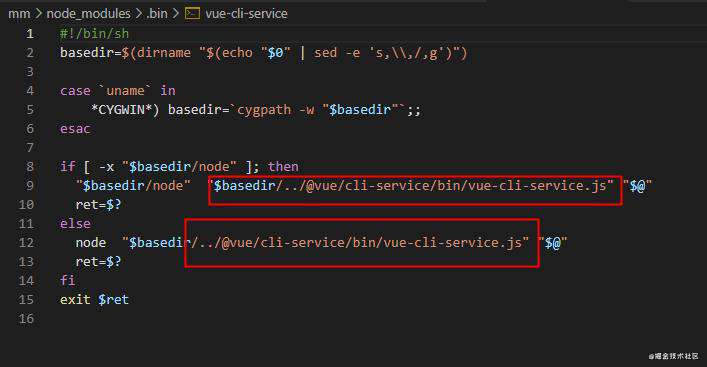Click the fi keyword
The width and height of the screenshot is (707, 367).
68,280
